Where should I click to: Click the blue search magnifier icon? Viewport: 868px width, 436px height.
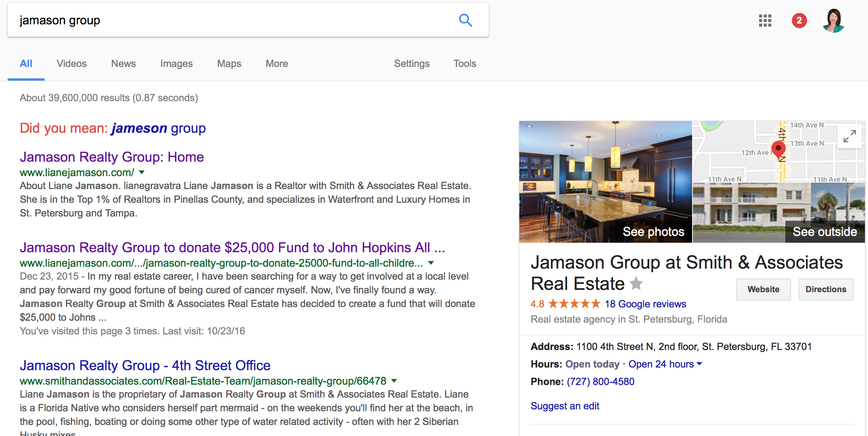[465, 20]
